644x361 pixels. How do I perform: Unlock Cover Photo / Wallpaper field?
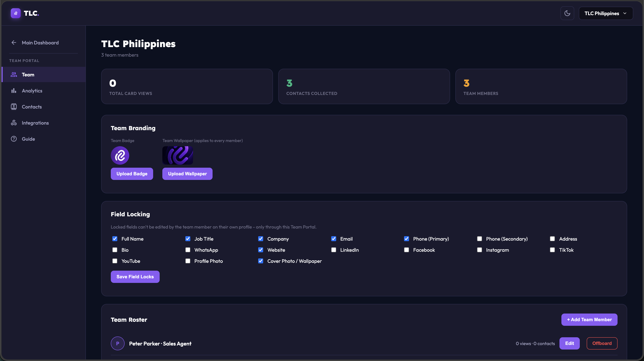coord(260,261)
